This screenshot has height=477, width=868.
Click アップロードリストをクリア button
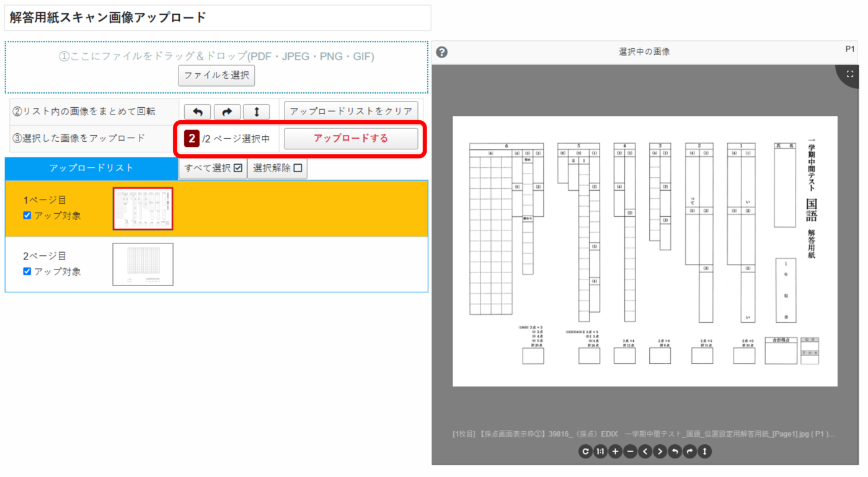(x=351, y=112)
